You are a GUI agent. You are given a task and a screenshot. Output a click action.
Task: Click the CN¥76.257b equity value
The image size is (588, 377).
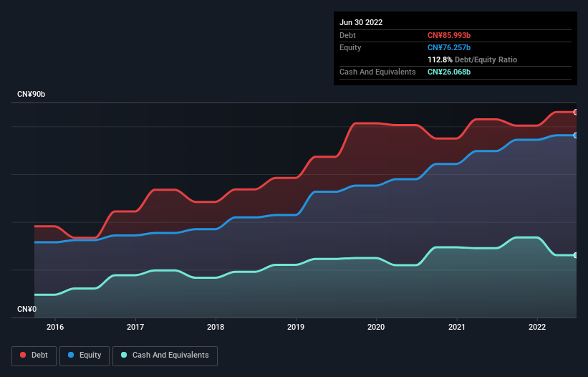pos(449,47)
